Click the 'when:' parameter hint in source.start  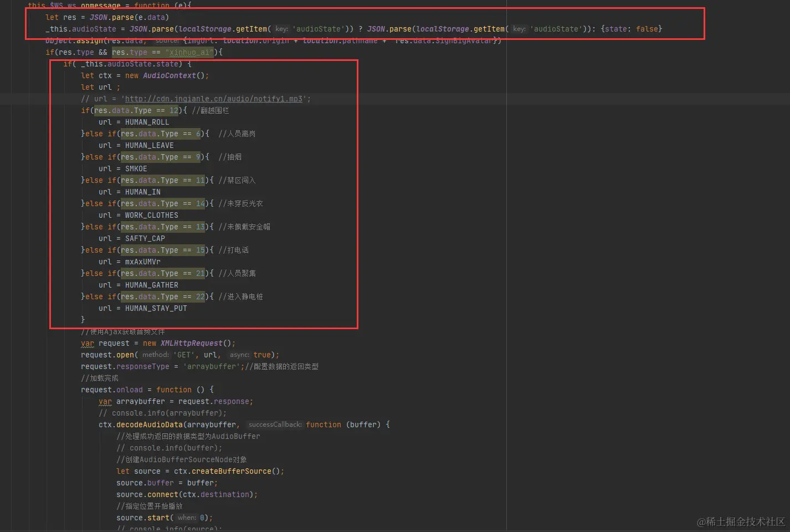tap(187, 518)
